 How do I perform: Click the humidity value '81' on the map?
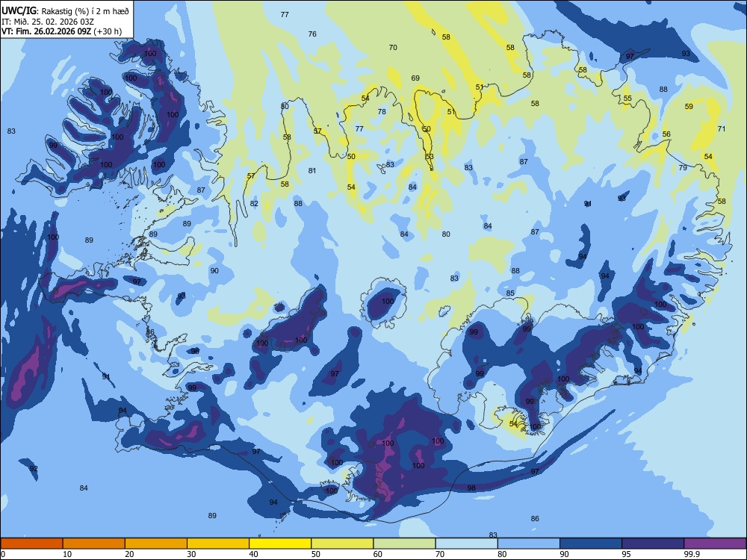pos(312,170)
